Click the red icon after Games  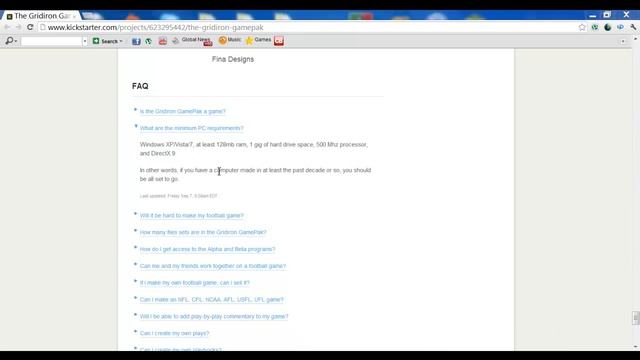pos(279,41)
